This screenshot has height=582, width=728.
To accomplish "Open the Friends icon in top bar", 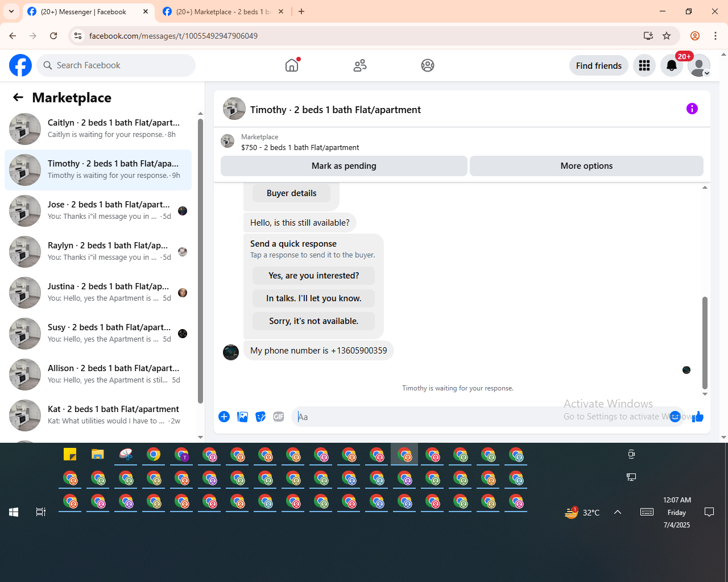I will tap(360, 65).
